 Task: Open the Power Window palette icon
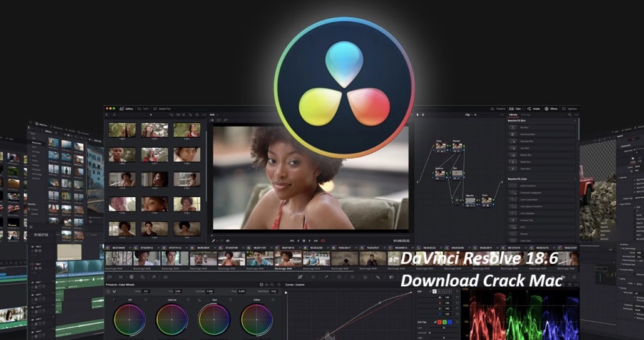click(339, 277)
